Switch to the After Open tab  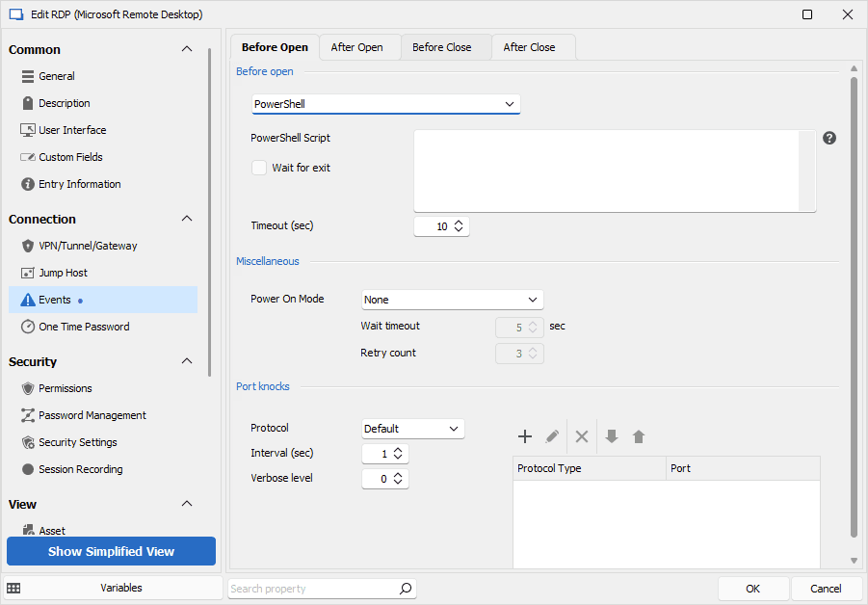pyautogui.click(x=356, y=47)
